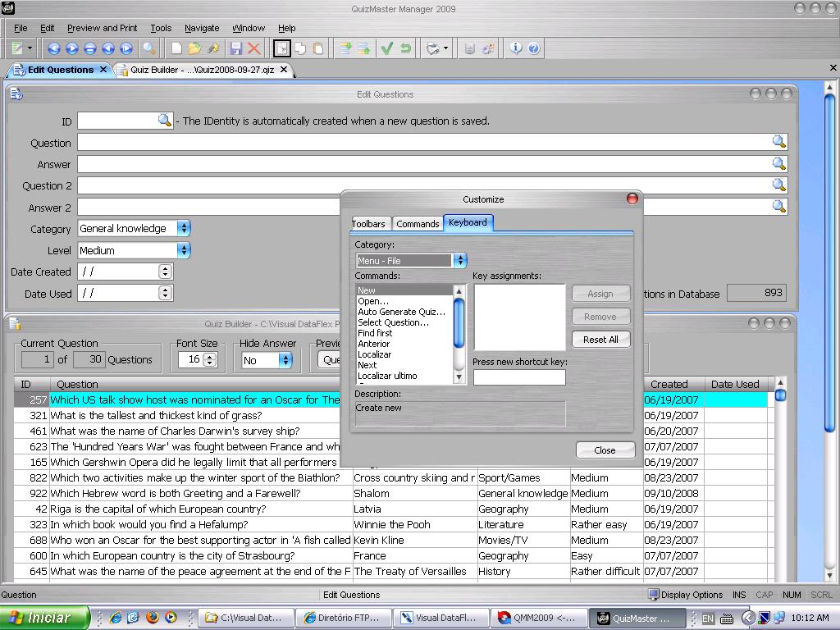
Task: Click the database cylinder toolbar icon
Action: click(x=470, y=48)
